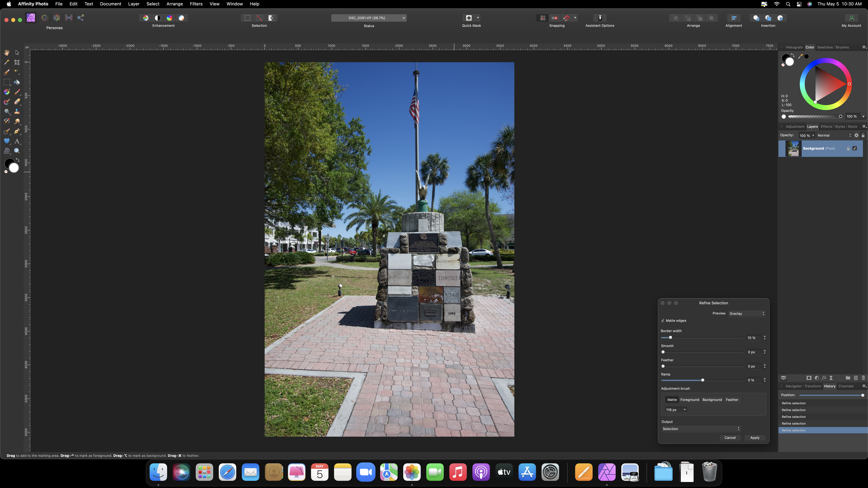Image resolution: width=868 pixels, height=488 pixels.
Task: Open the Select menu
Action: coord(153,4)
